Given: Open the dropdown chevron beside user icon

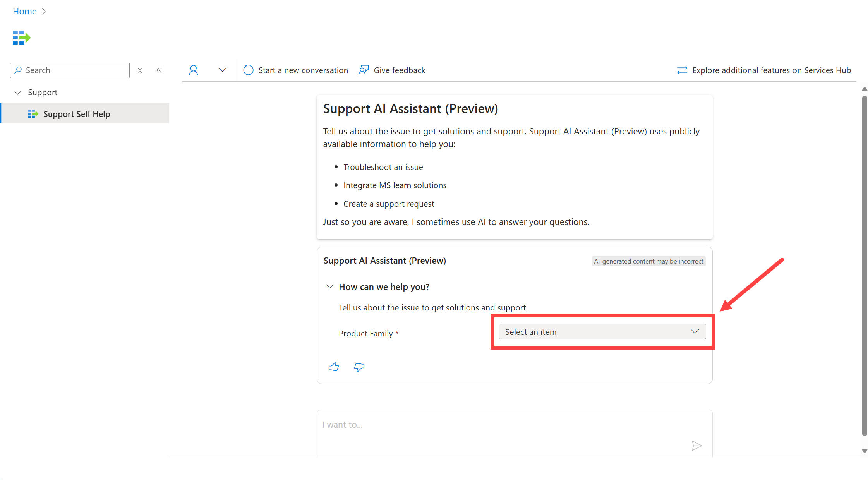Looking at the screenshot, I should tap(222, 70).
